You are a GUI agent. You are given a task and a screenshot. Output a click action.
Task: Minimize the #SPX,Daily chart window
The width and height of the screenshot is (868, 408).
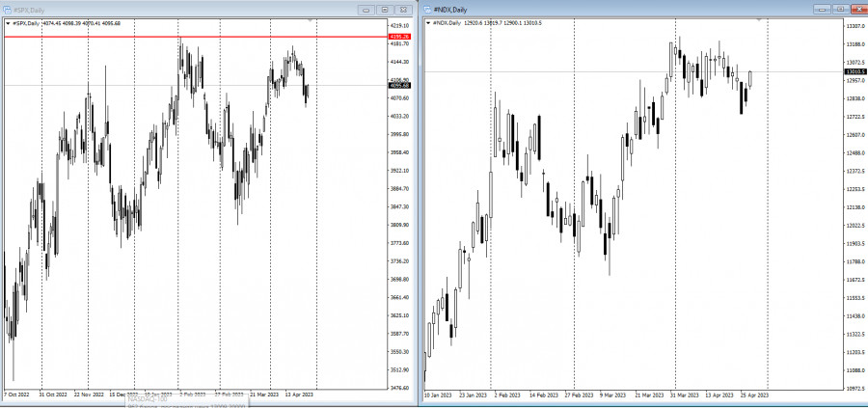(x=366, y=10)
